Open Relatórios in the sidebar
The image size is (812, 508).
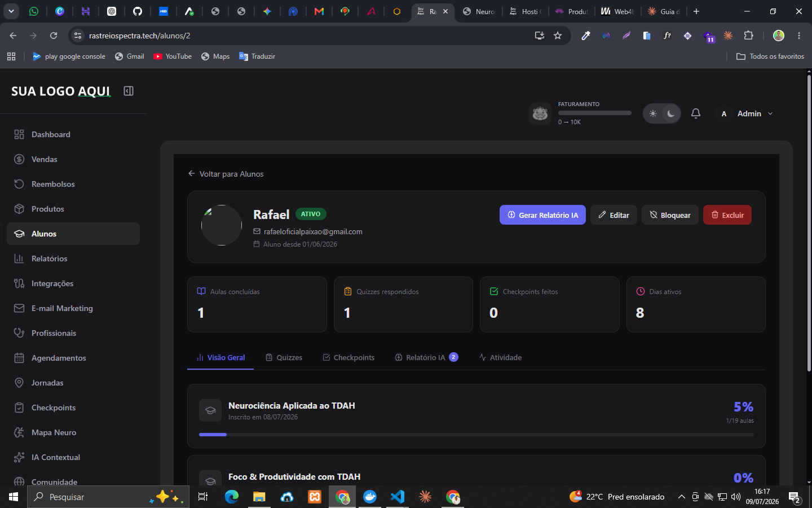point(73,259)
